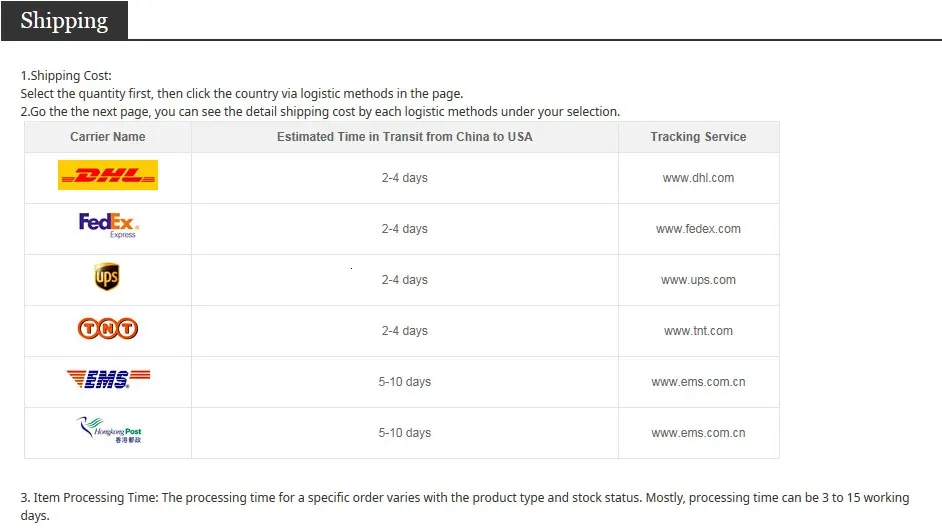
Task: Open the www.ups.com tracking link
Action: pos(698,280)
